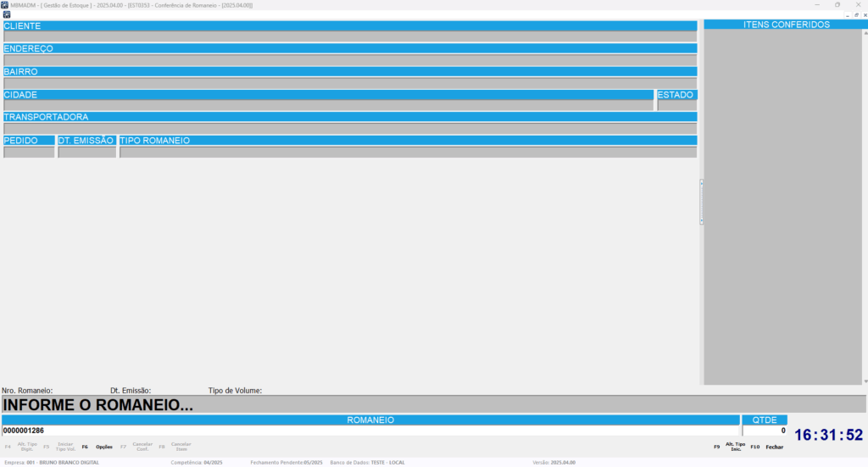Viewport: 868px width, 467px height.
Task: Click the F7 Cancelar Conf. button
Action: pos(136,447)
